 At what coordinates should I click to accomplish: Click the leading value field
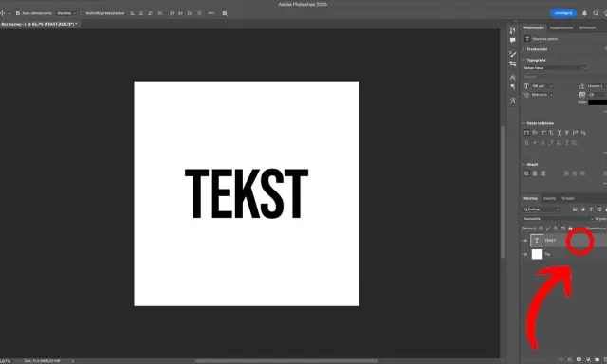(597, 86)
